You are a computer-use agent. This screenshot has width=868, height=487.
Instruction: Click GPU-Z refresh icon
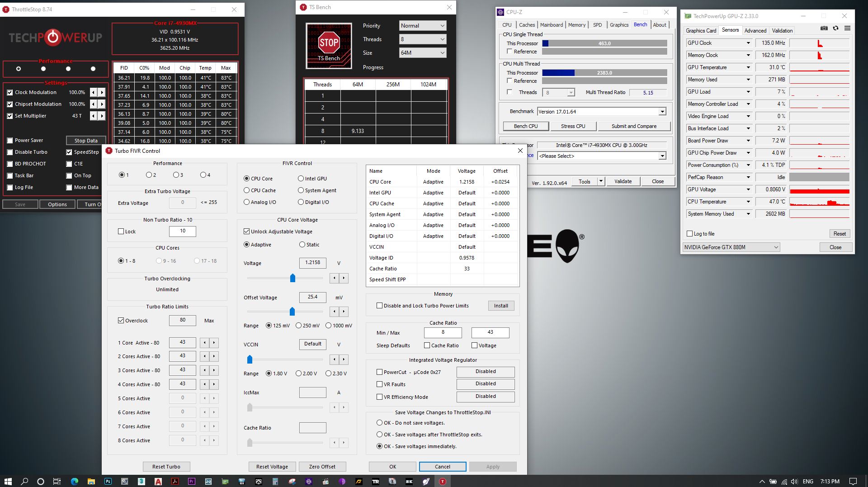click(x=835, y=28)
